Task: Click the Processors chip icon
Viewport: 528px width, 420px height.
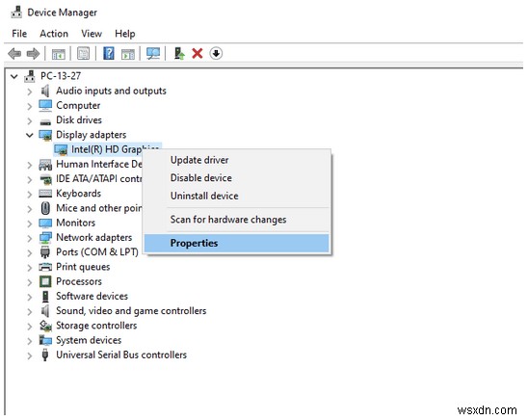Action: click(x=45, y=281)
